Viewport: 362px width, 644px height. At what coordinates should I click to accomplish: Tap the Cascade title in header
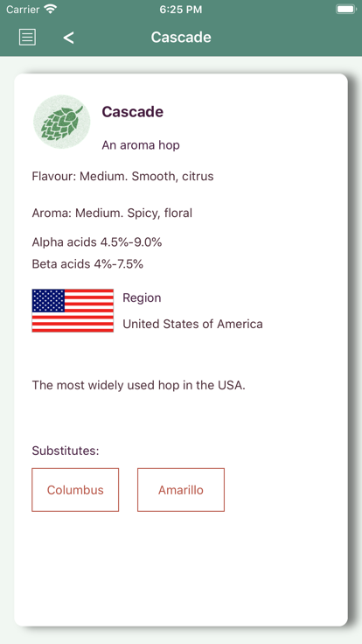[x=181, y=37]
